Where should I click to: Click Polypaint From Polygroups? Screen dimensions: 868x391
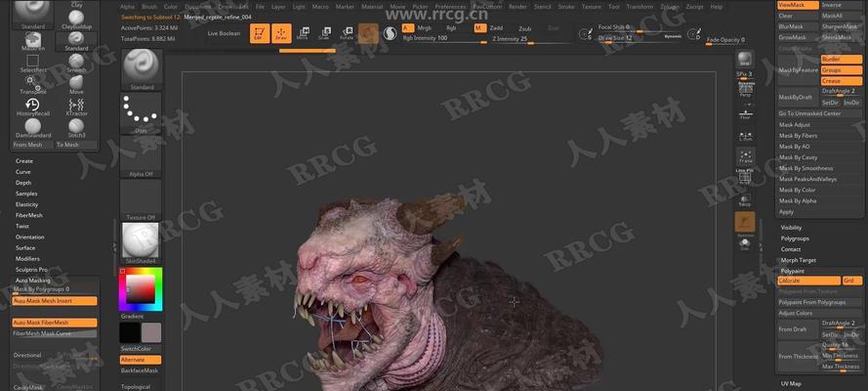point(820,302)
